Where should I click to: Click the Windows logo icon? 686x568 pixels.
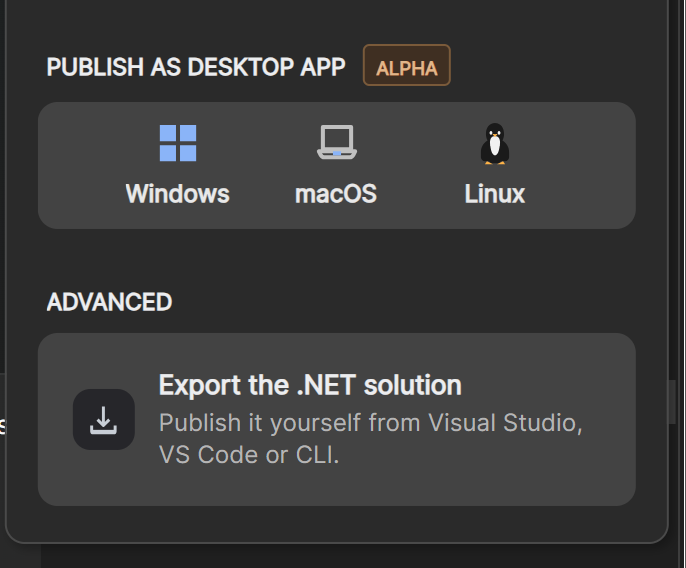coord(178,143)
